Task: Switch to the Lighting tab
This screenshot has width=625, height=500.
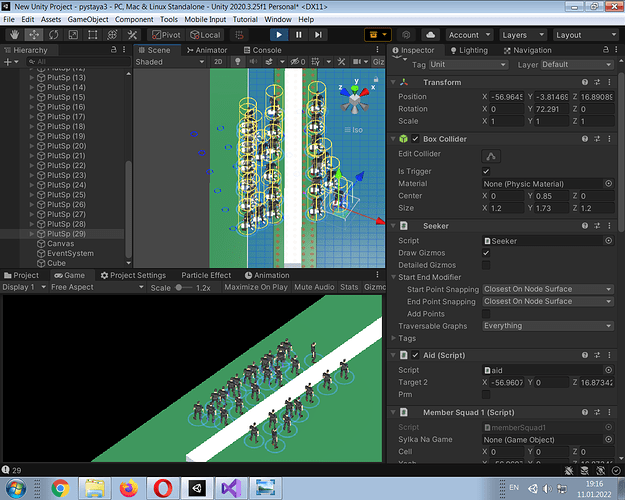Action: pos(469,50)
